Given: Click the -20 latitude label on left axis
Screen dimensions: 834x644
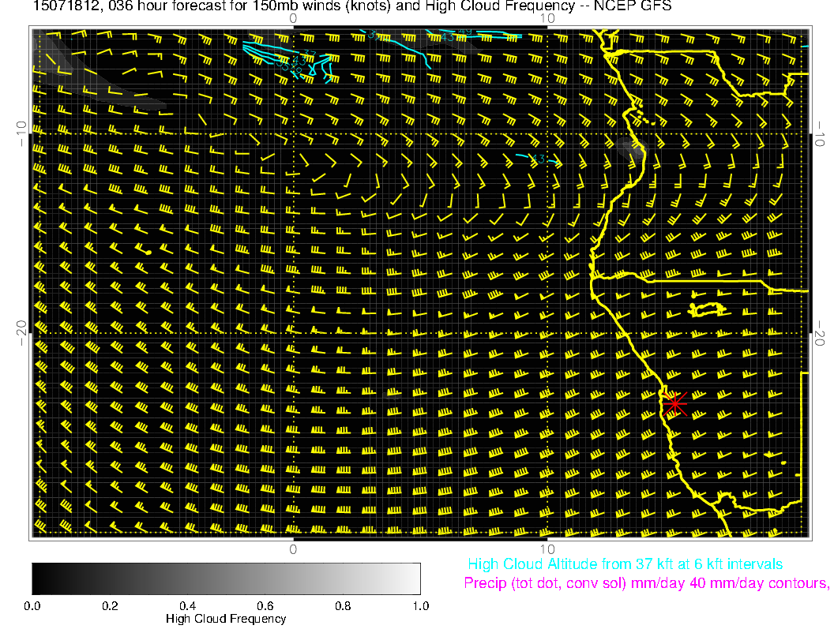Looking at the screenshot, I should coord(21,333).
